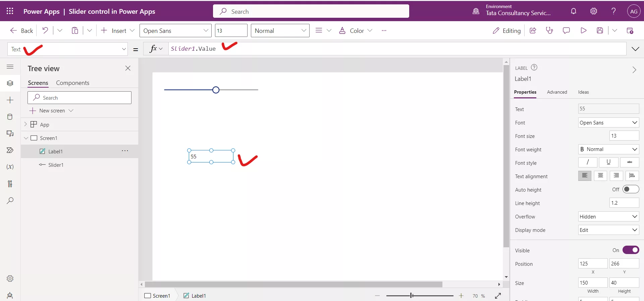Open the Overflow Hidden dropdown
This screenshot has width=644, height=301.
(x=608, y=216)
